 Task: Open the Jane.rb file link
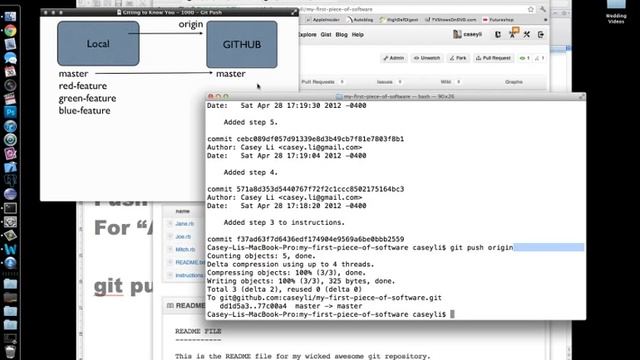click(184, 224)
